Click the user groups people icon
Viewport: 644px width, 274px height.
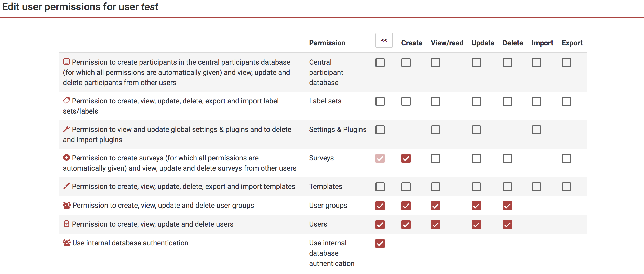pyautogui.click(x=67, y=205)
